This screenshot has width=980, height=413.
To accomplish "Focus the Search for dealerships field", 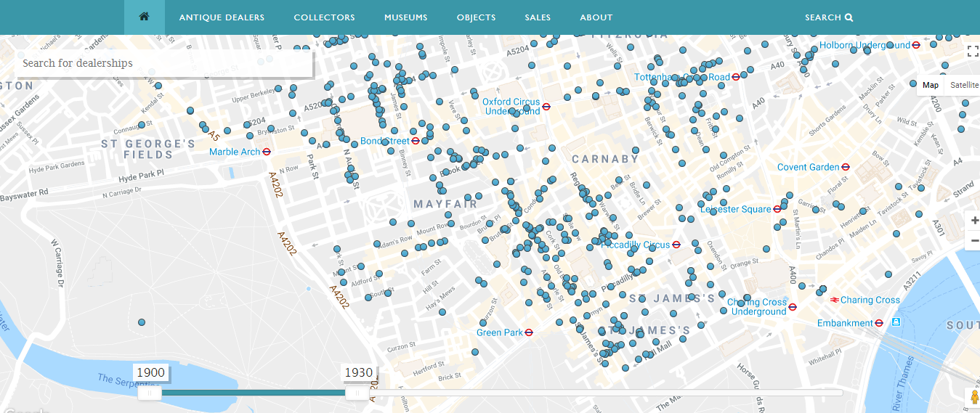I will [x=164, y=63].
